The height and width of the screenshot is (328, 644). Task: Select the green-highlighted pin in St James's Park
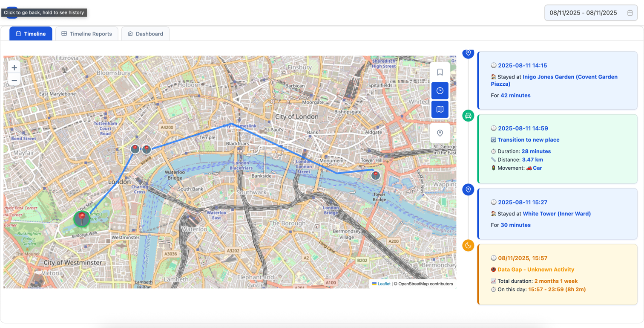coord(82,218)
